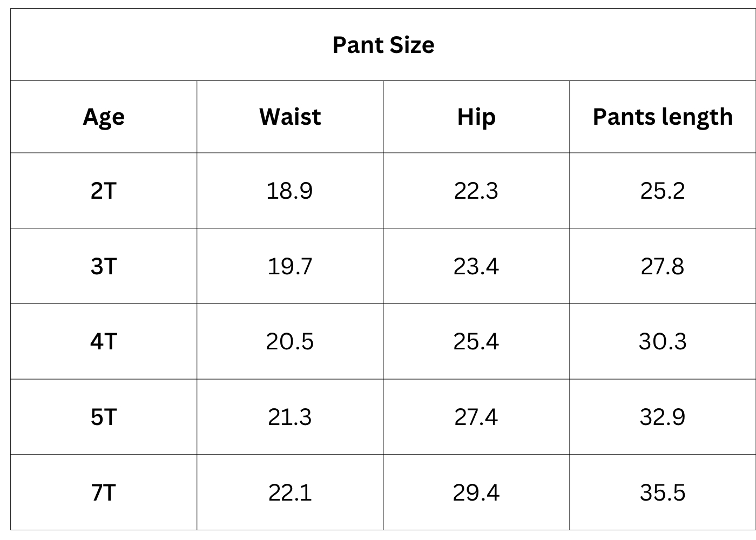
Task: Click hip value 29.4 for 7T
Action: pos(476,492)
